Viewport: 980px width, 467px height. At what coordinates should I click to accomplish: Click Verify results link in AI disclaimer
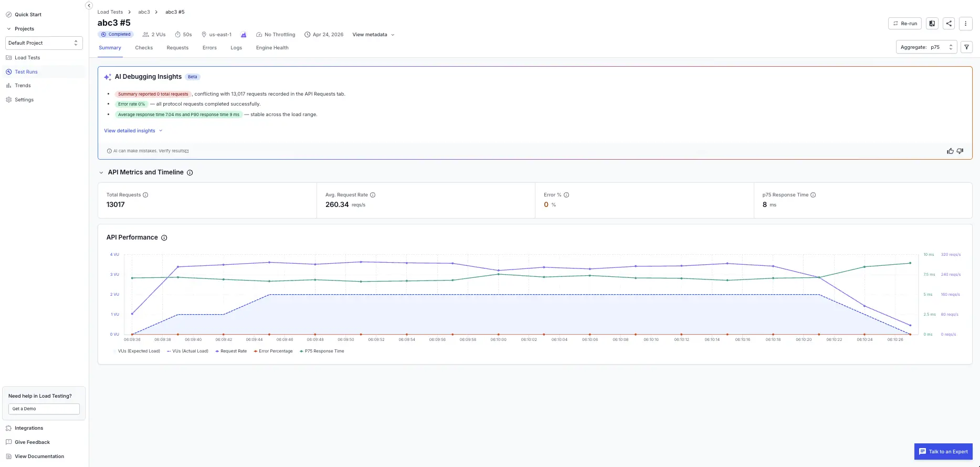click(174, 151)
